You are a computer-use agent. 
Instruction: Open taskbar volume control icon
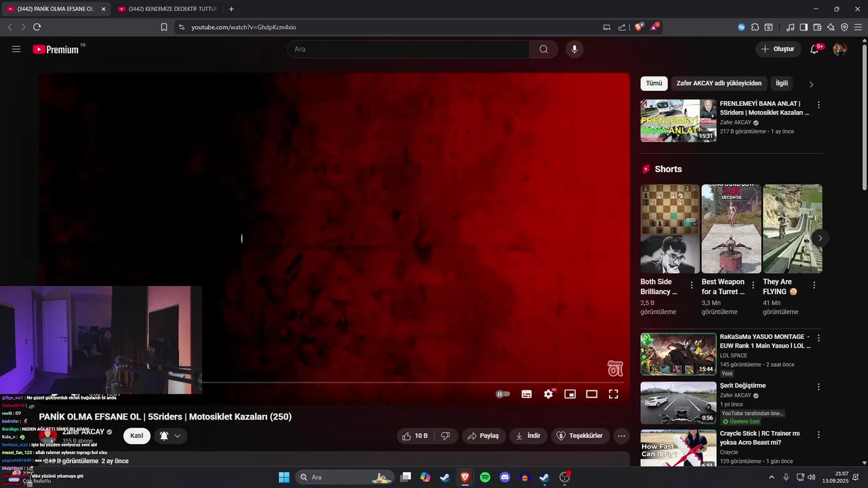811,477
